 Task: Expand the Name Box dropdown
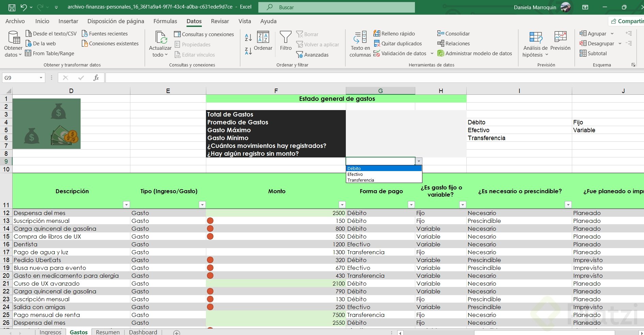click(41, 78)
